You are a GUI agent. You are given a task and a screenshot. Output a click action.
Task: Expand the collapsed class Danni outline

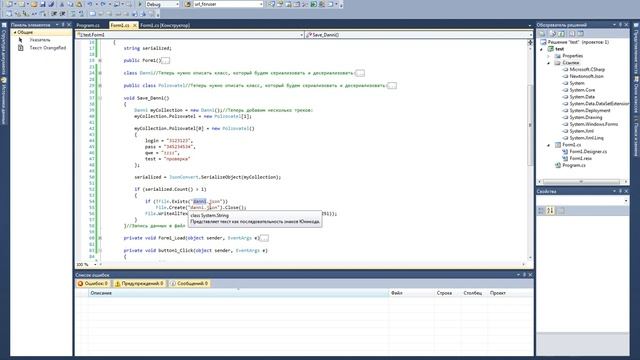[100, 73]
